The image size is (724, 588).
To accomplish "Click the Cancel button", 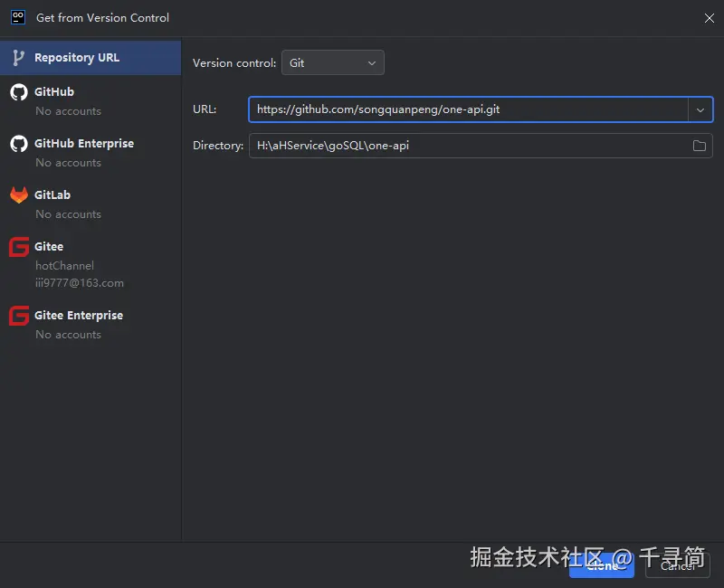I will 677,566.
